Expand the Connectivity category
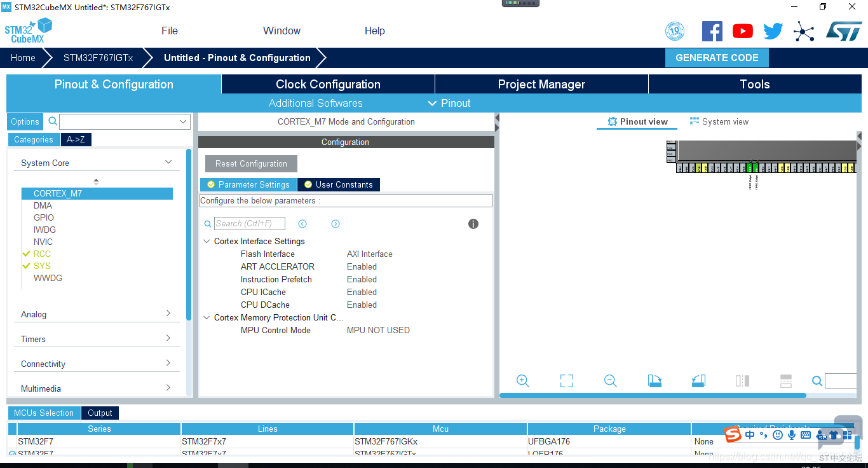The width and height of the screenshot is (868, 468). [168, 363]
